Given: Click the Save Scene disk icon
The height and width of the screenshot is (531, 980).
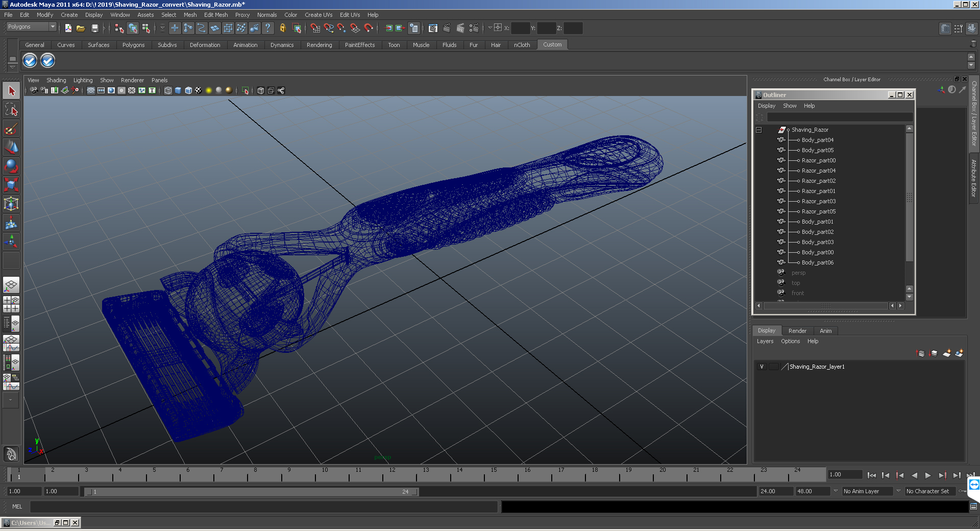Looking at the screenshot, I should tap(94, 28).
